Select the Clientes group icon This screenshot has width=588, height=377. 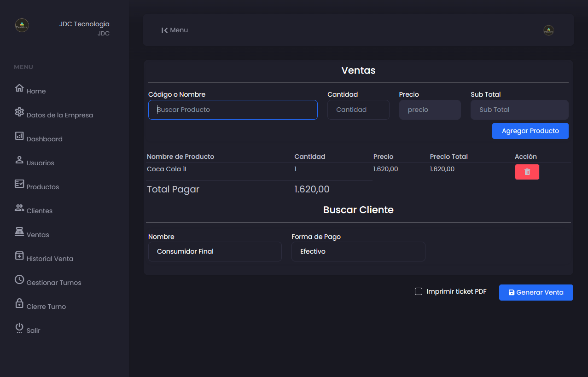click(x=19, y=208)
